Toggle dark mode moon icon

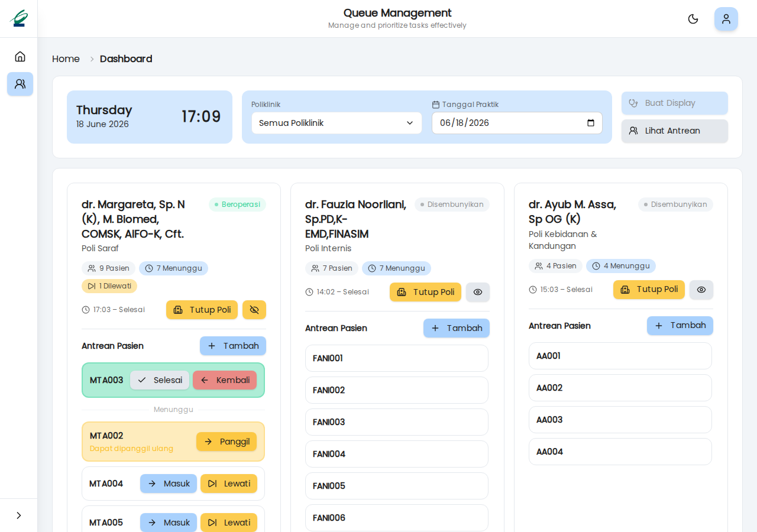(693, 19)
